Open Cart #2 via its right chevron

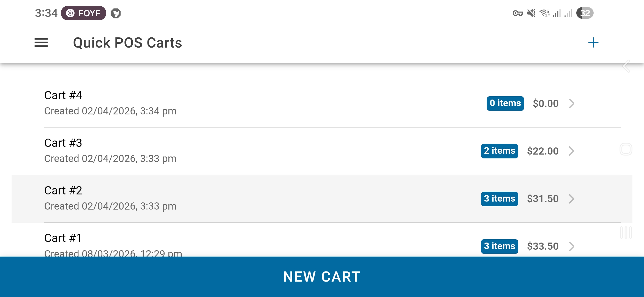pyautogui.click(x=572, y=199)
